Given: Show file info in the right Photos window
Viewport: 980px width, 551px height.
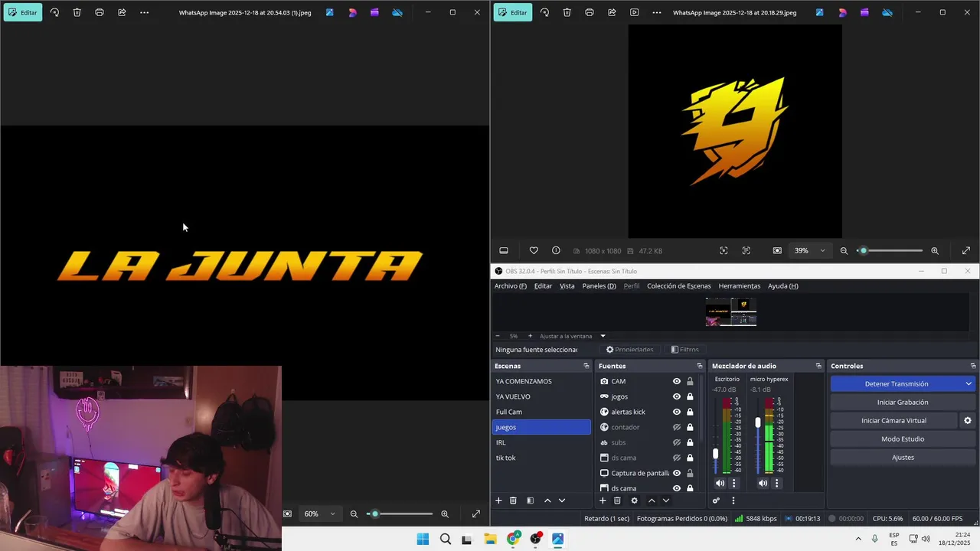Looking at the screenshot, I should pyautogui.click(x=556, y=250).
